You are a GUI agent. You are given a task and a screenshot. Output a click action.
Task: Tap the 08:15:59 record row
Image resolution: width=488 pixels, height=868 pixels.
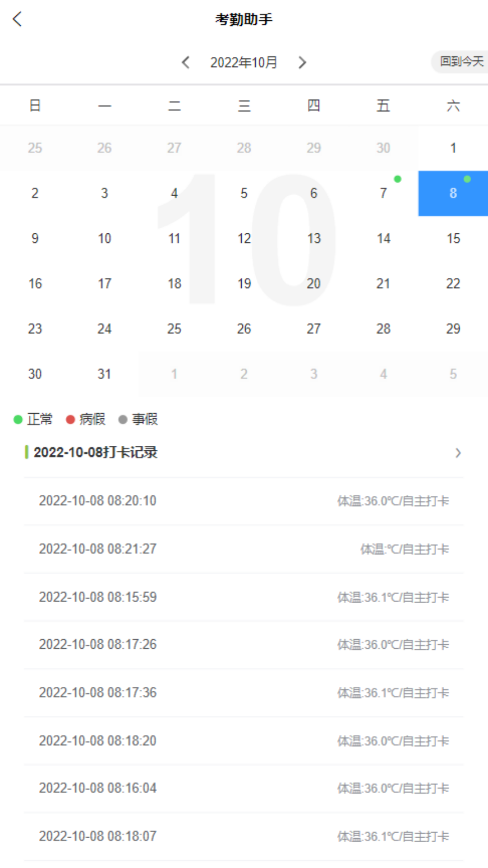point(244,597)
